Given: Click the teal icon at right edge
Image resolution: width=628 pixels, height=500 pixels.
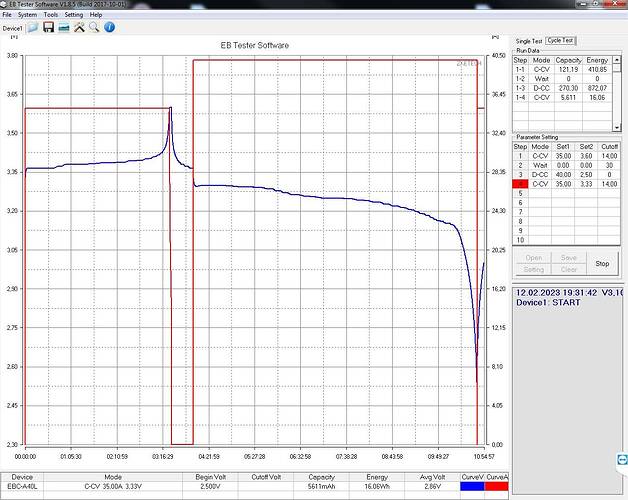Looking at the screenshot, I should [622, 459].
